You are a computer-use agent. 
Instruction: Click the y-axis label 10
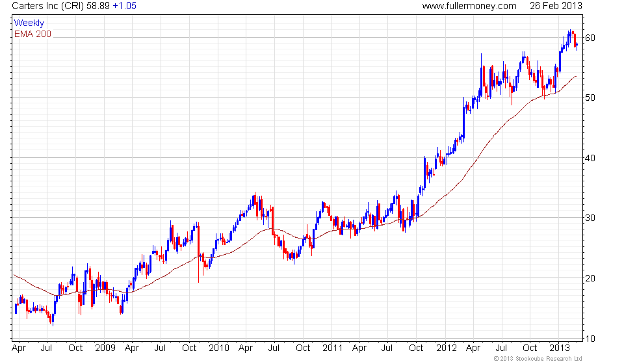point(590,339)
